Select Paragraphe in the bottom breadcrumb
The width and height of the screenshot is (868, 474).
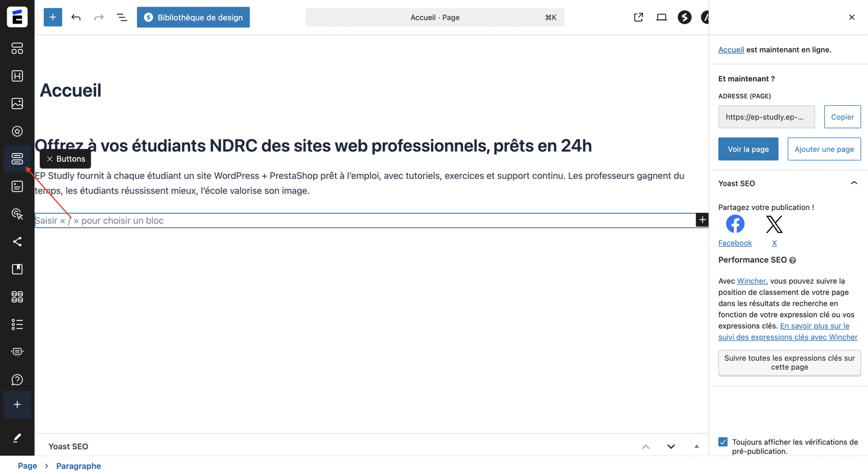click(79, 466)
